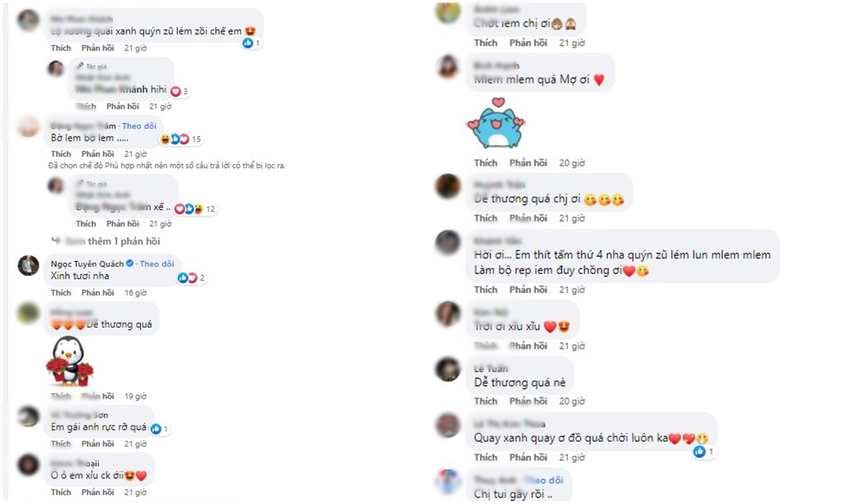Like the 'Xinh tươi nha' comment with Thích

(x=61, y=293)
